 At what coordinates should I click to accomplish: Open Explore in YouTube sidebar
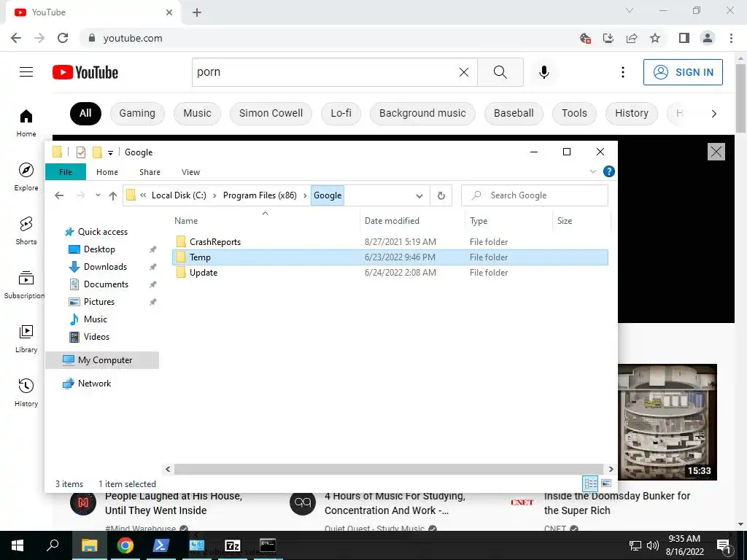coord(26,176)
